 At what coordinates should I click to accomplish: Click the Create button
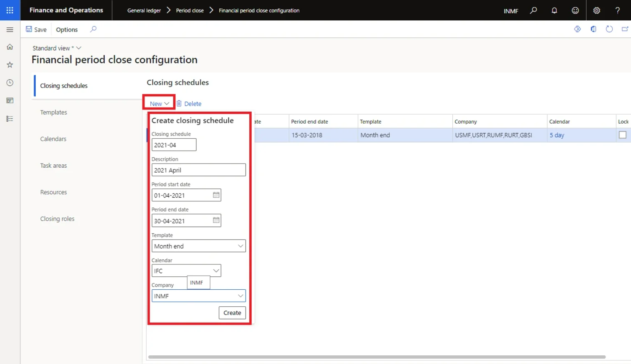coord(232,313)
